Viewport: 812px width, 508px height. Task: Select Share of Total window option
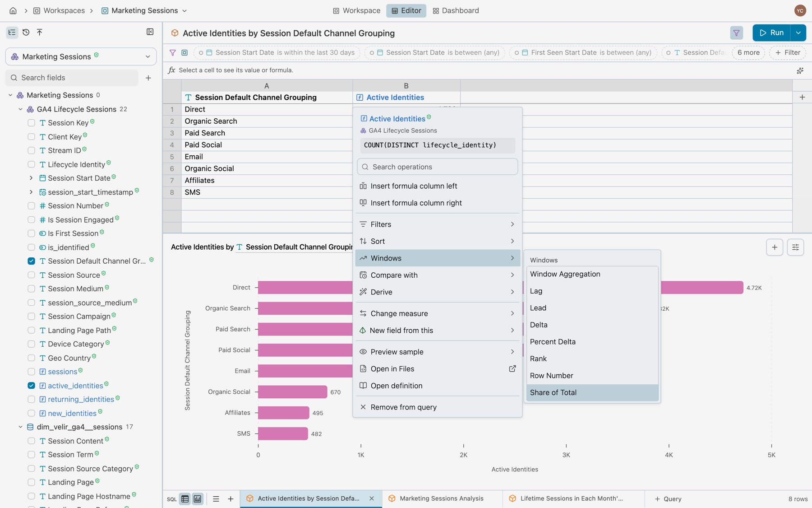click(592, 392)
